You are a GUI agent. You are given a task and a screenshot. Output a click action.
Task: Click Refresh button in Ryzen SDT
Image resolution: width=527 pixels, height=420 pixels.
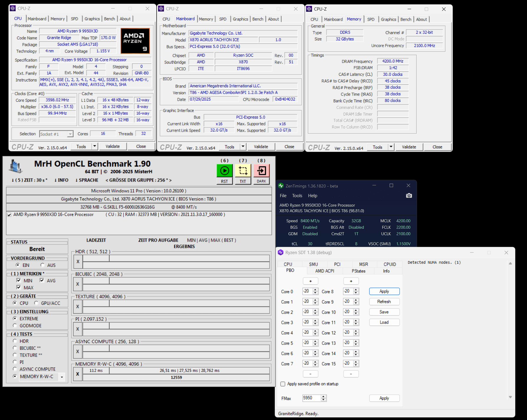(384, 302)
